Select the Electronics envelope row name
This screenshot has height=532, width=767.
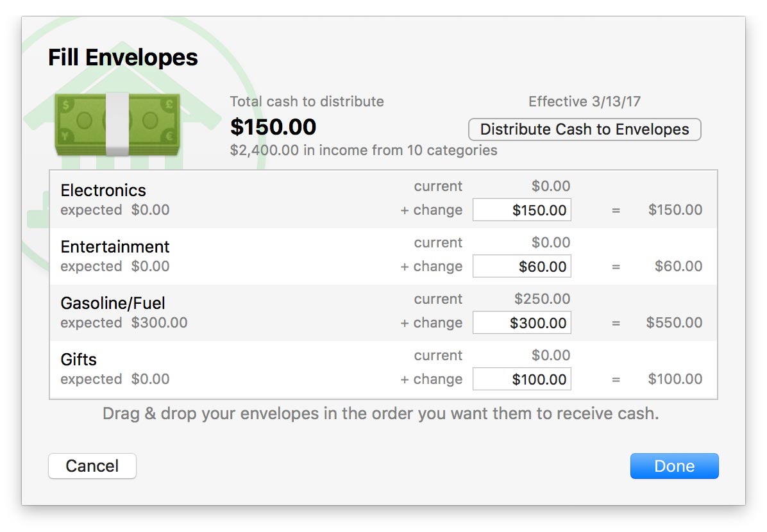pos(103,190)
